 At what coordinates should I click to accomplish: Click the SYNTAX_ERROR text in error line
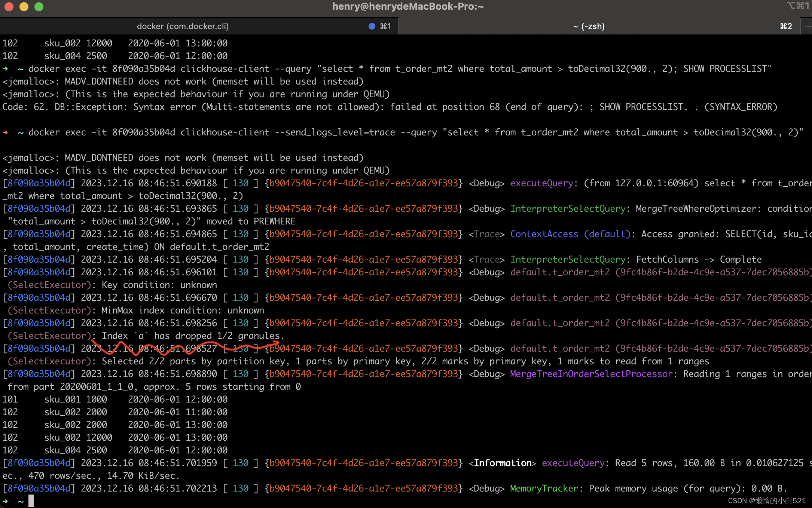point(741,107)
